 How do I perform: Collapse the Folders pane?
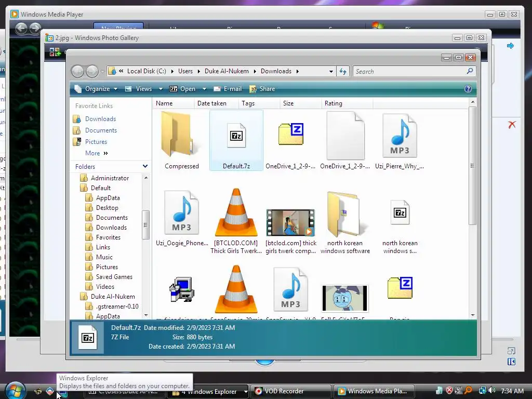[x=145, y=166]
